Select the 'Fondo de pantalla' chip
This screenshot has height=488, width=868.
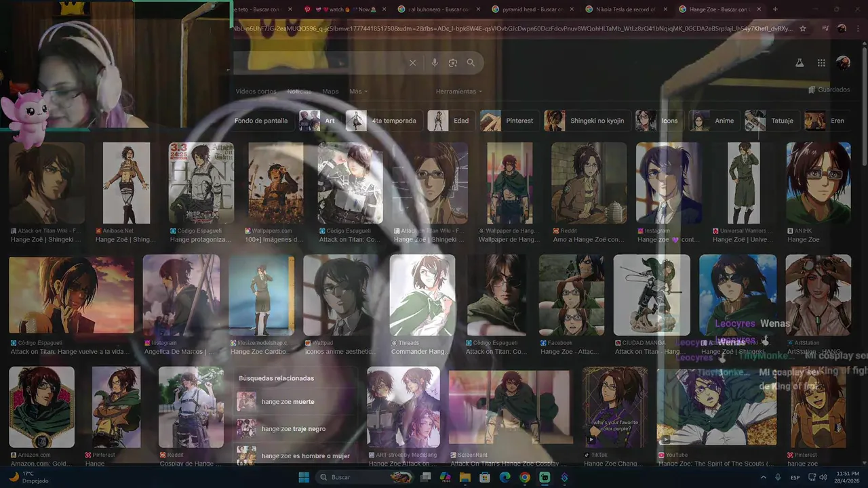(x=261, y=121)
